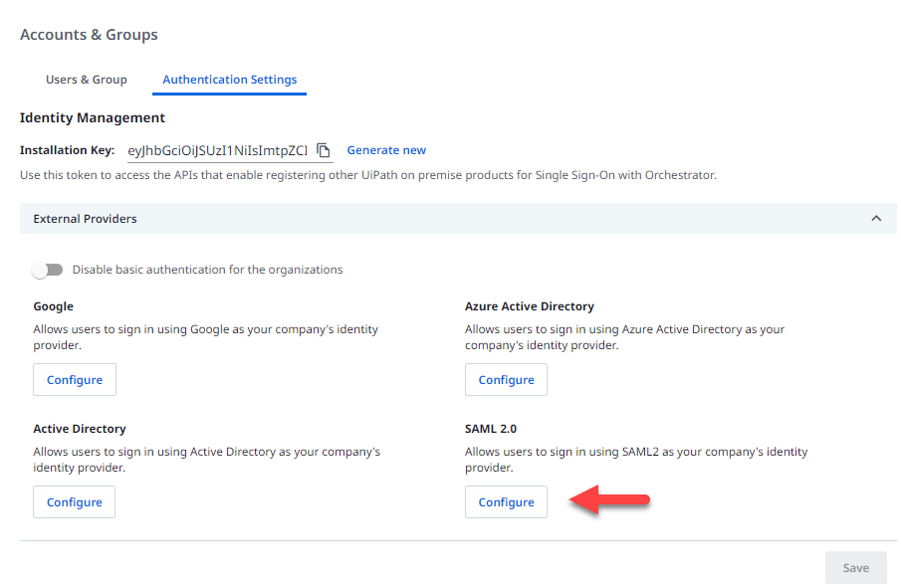The width and height of the screenshot is (901, 588).
Task: Click the Accounts & Groups page title
Action: pyautogui.click(x=89, y=35)
